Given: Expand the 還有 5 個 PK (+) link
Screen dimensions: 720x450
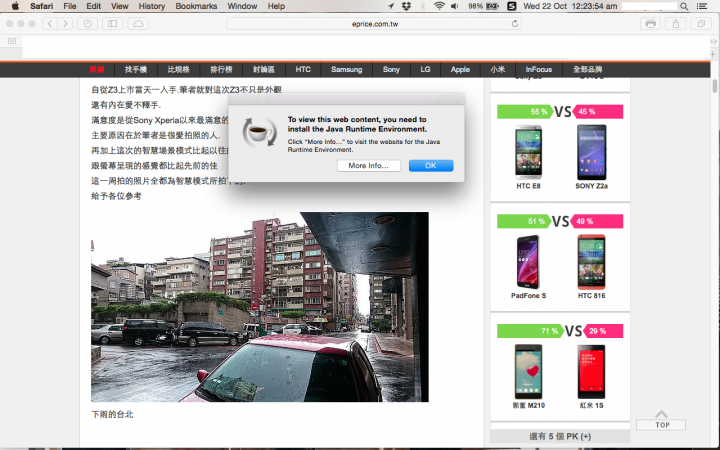Looking at the screenshot, I should click(560, 436).
